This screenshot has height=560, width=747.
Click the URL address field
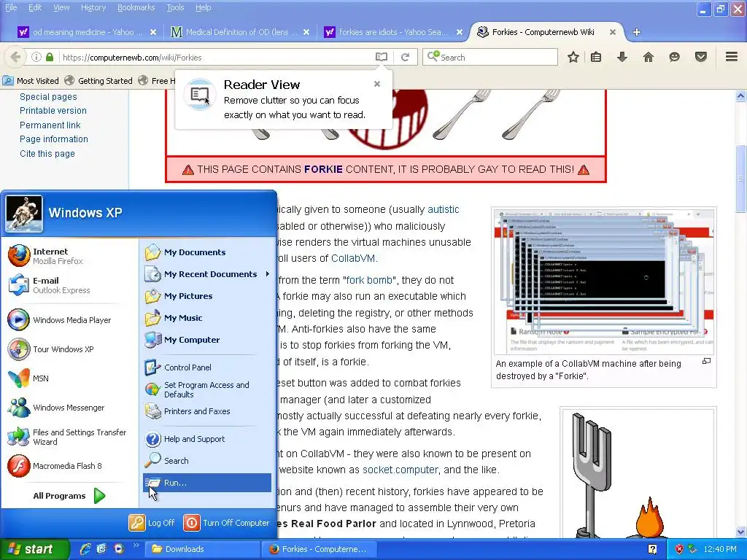point(217,57)
